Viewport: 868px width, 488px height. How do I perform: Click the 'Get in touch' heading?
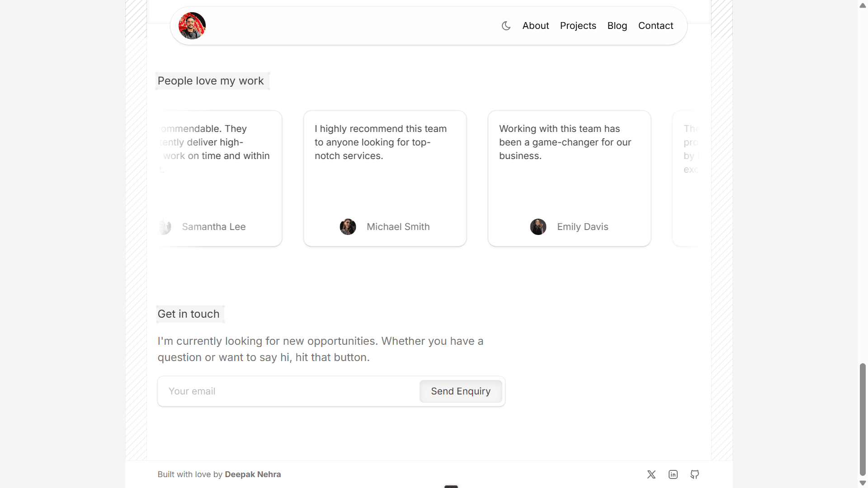click(x=189, y=314)
